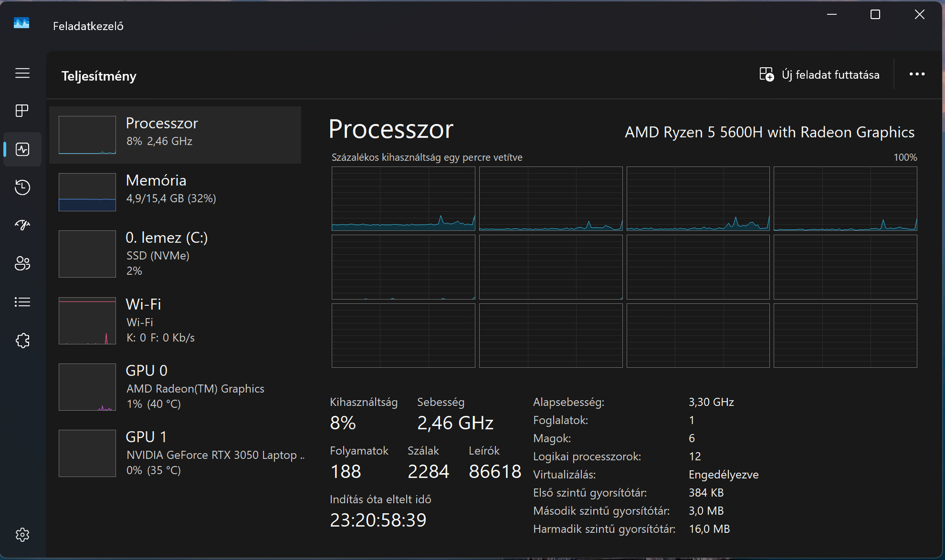Open the Wi-Fi performance entry

175,320
